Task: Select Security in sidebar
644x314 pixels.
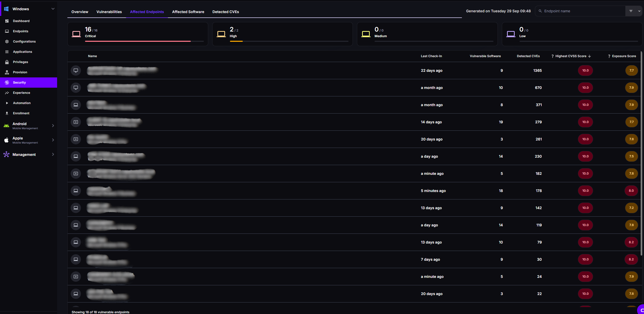Action: click(28, 83)
